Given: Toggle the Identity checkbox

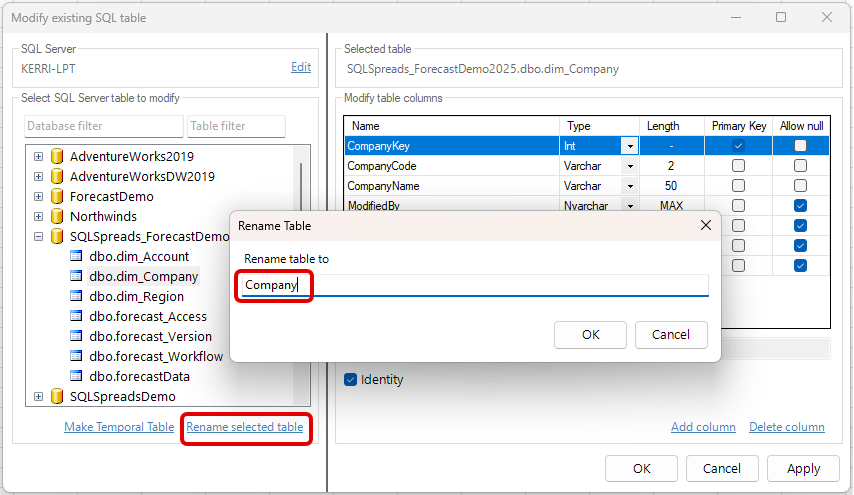Looking at the screenshot, I should [350, 380].
